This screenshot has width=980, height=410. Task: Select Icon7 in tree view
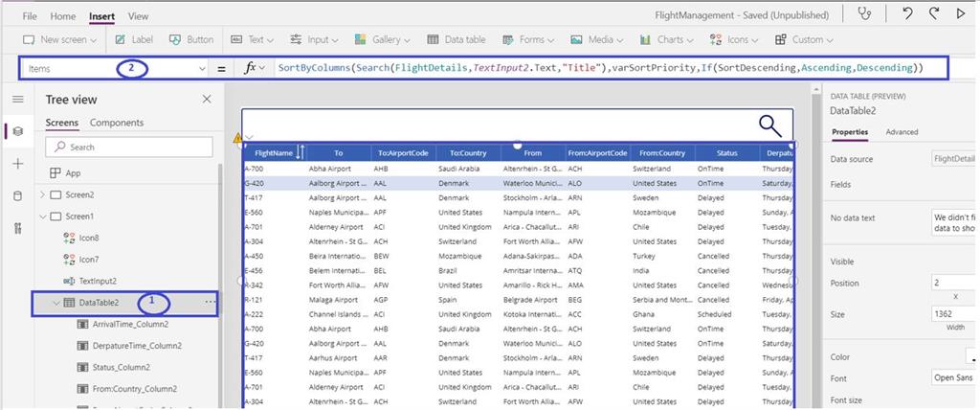tap(80, 260)
